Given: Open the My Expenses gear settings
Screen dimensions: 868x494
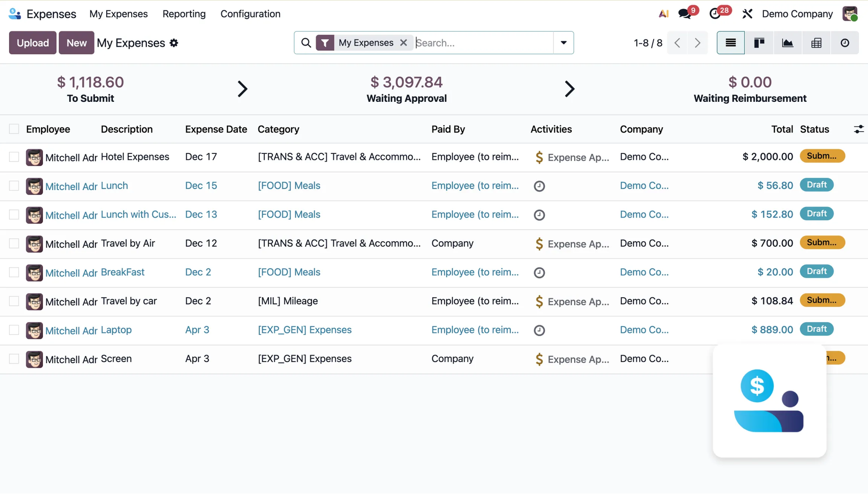Looking at the screenshot, I should tap(174, 43).
